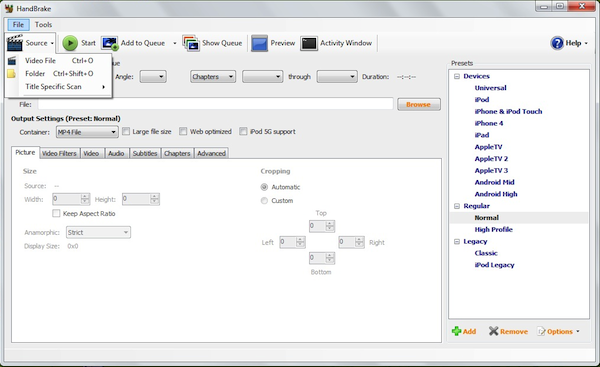
Task: Toggle Keep Aspect Ratio checkbox
Action: (x=56, y=214)
